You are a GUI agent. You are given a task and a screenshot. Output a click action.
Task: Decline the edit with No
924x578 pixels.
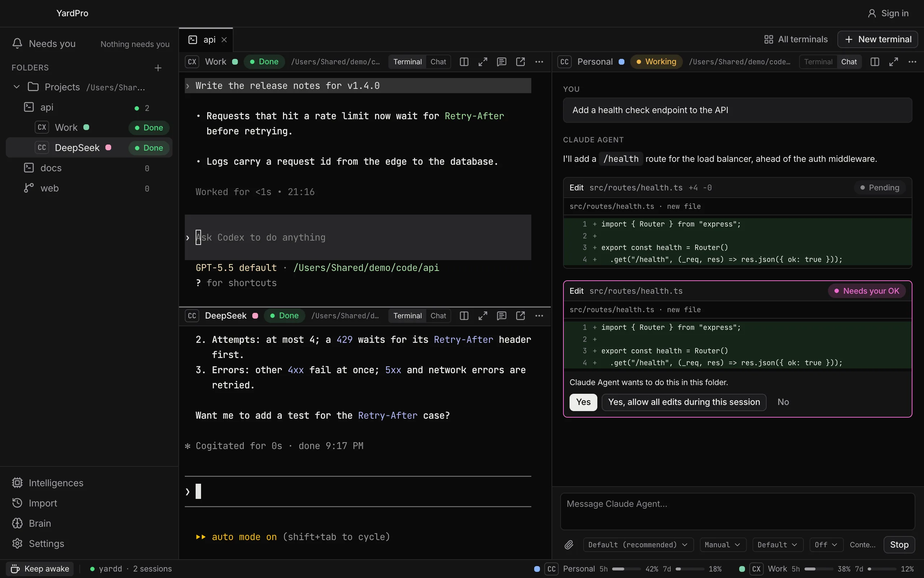pos(783,402)
